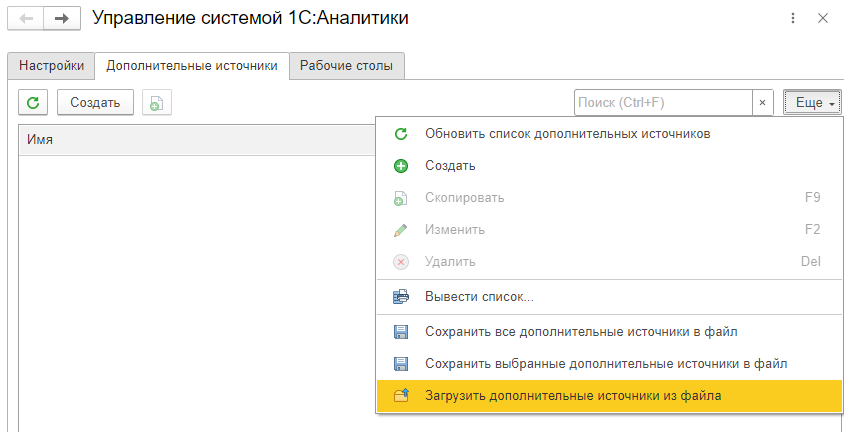The image size is (844, 432).
Task: Choose Сохранить выбранные дополнительные источники в файл
Action: click(608, 364)
